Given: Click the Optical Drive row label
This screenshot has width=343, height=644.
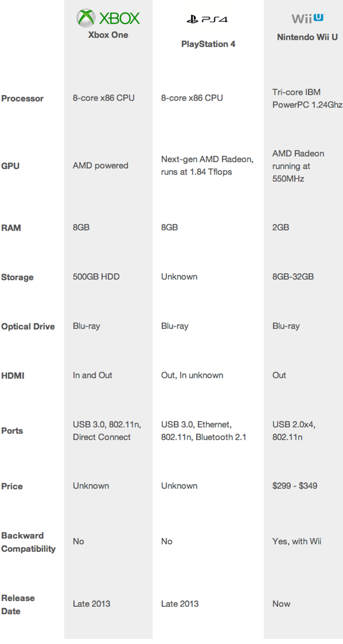Looking at the screenshot, I should (x=28, y=327).
